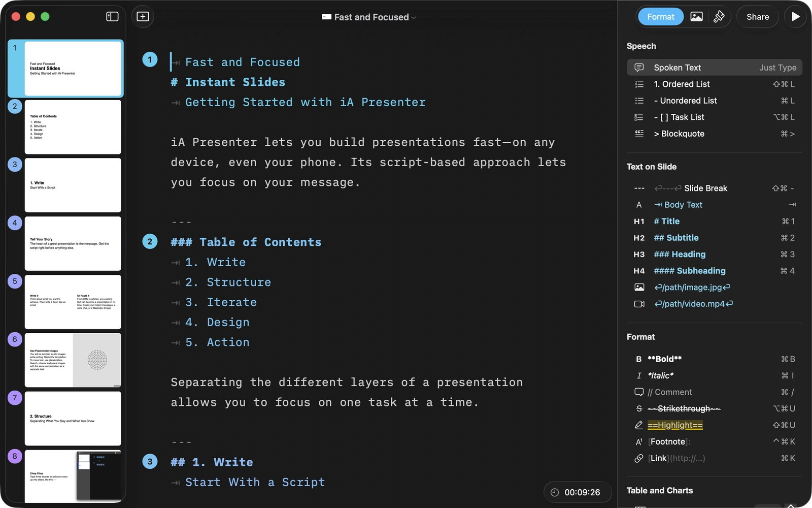Image resolution: width=812 pixels, height=508 pixels.
Task: Select slide 6 Use Placeholder Images thumbnail
Action: [73, 360]
